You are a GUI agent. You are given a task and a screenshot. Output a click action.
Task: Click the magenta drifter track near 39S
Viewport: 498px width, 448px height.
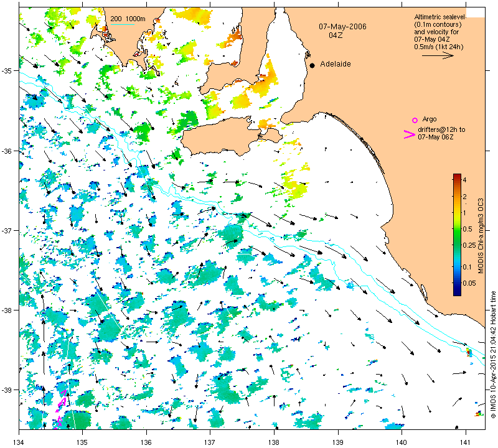click(x=61, y=409)
